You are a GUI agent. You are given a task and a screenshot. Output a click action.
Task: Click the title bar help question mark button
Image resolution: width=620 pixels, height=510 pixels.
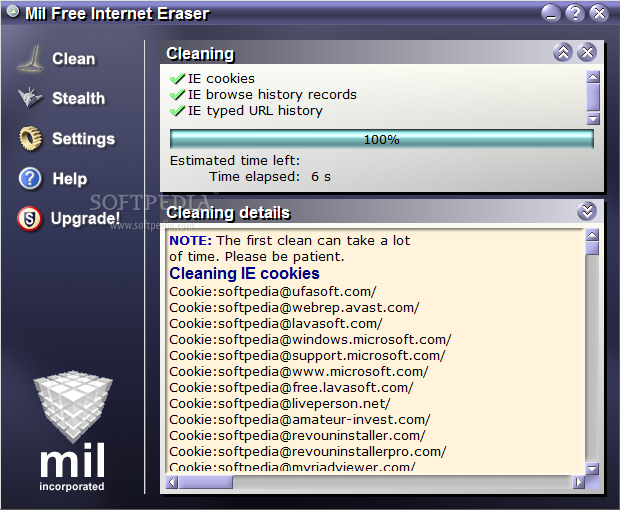tap(575, 13)
